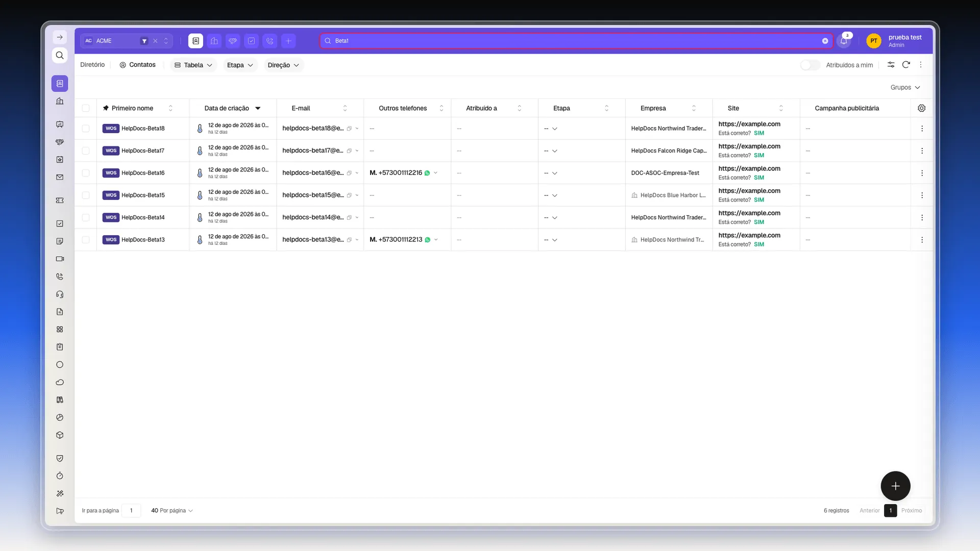Toggle the Atribuídos a mim switch
The height and width of the screenshot is (551, 980).
pyautogui.click(x=810, y=65)
